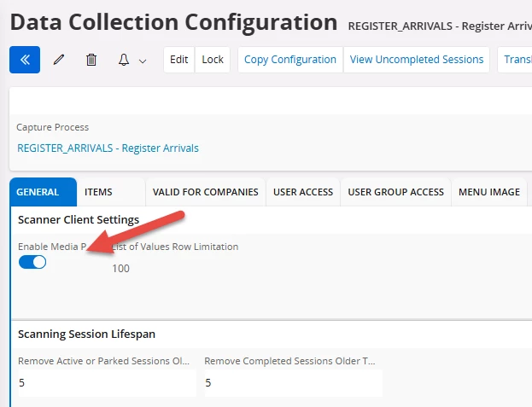
Task: Collapse the navigation with double chevron button
Action: pos(25,60)
